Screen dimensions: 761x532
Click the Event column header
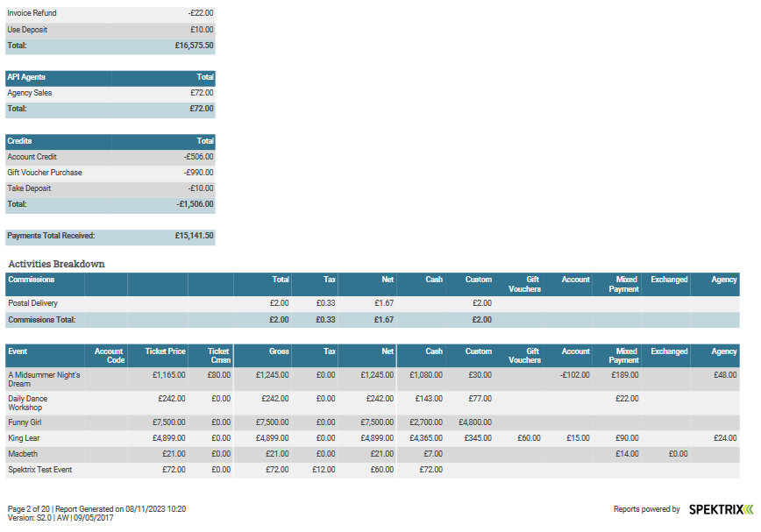(x=18, y=351)
